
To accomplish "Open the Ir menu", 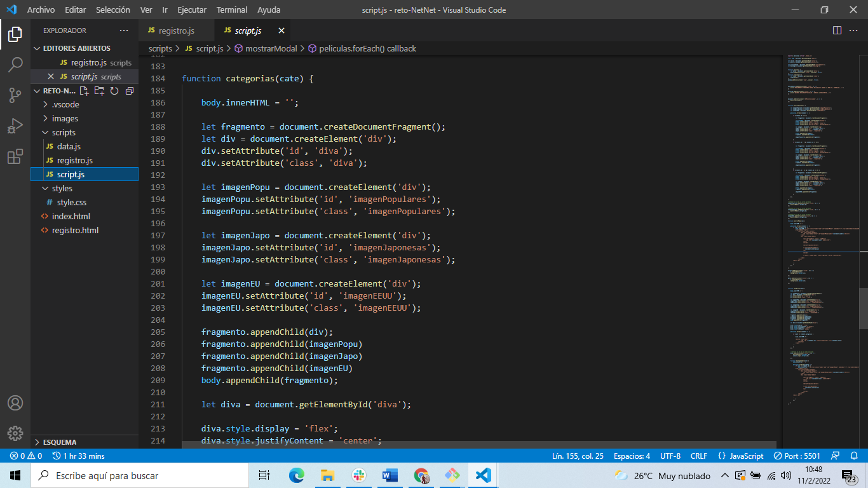I will pyautogui.click(x=165, y=10).
